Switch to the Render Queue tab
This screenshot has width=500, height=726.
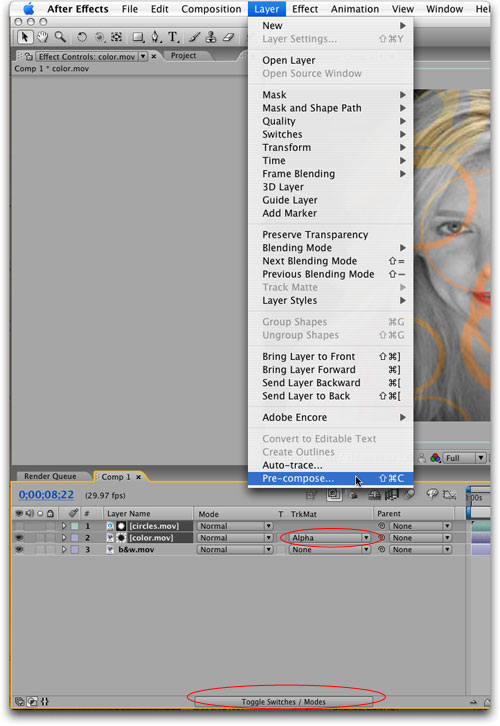[50, 476]
